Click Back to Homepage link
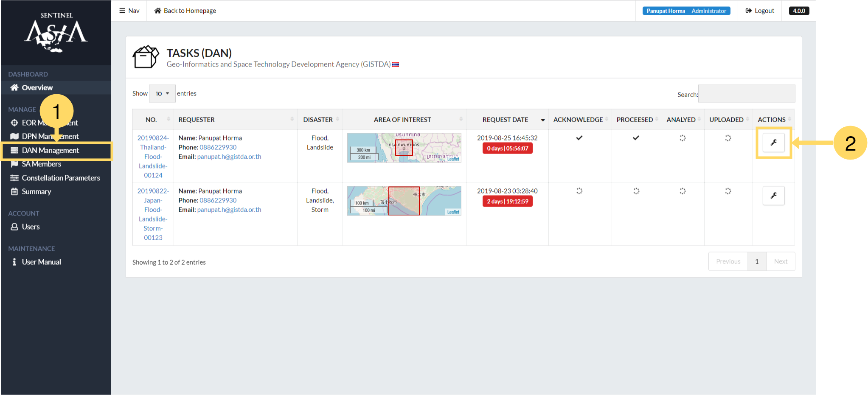The height and width of the screenshot is (395, 868). [x=185, y=11]
